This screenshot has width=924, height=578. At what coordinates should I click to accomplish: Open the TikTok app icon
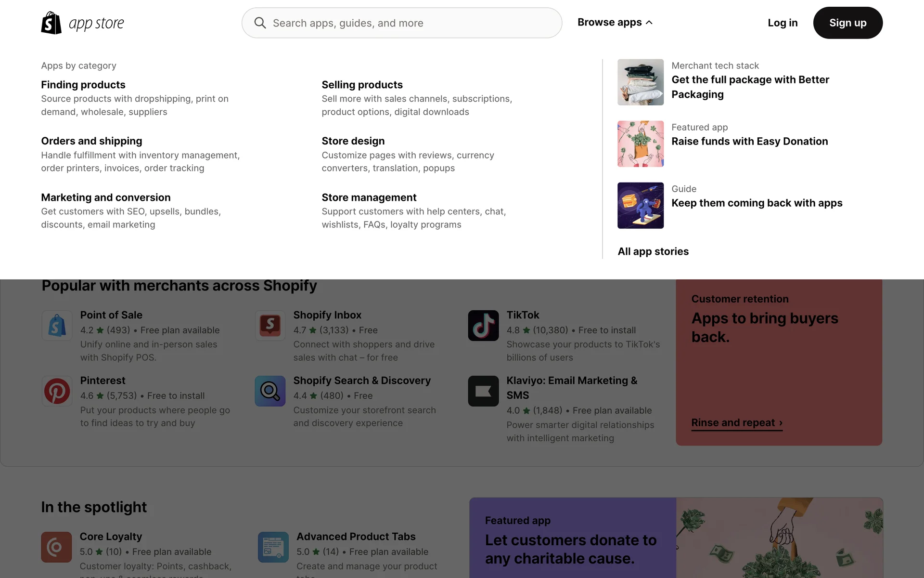(x=483, y=326)
